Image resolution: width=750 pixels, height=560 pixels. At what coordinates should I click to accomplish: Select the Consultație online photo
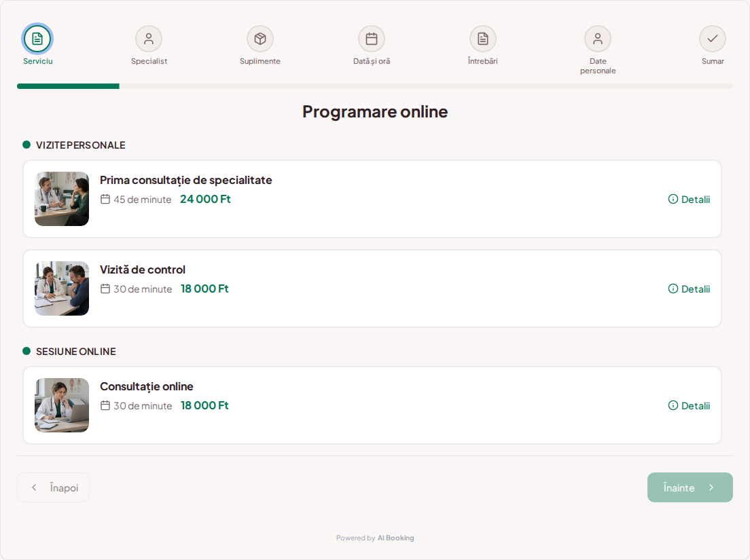[62, 405]
